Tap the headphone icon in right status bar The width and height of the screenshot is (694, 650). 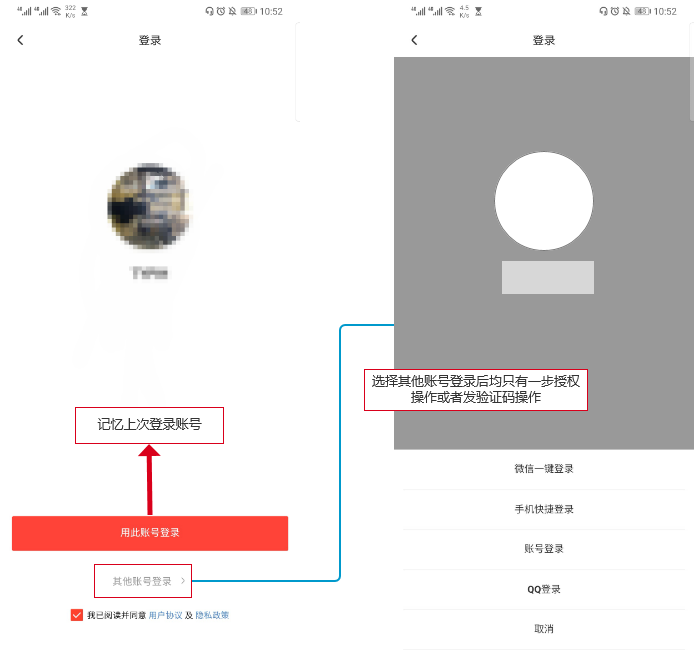coord(603,11)
